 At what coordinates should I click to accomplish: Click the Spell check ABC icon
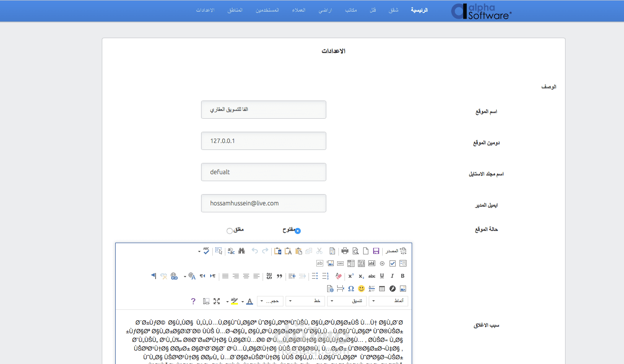(x=206, y=250)
